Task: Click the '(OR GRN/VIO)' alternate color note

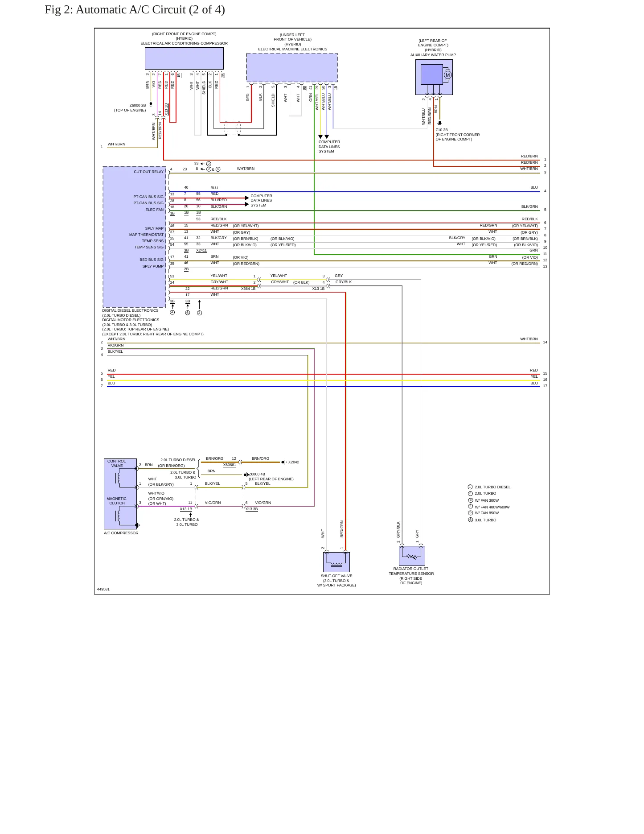Action: 161,499
